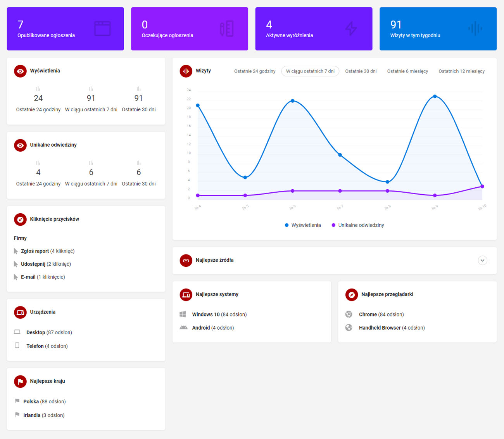Screen dimensions: 504x439
Task: Click the Udostępnij (2 kliknięć) row
Action: (x=42, y=264)
